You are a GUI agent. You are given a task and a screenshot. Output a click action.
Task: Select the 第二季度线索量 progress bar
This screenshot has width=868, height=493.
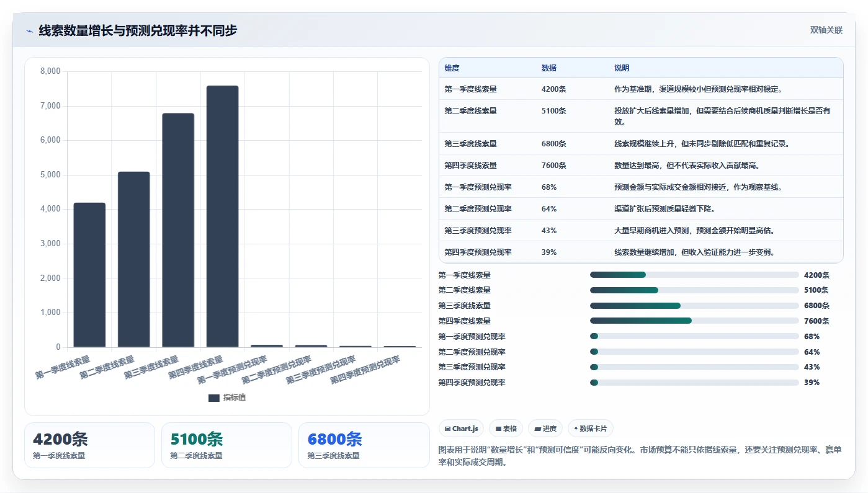(694, 290)
